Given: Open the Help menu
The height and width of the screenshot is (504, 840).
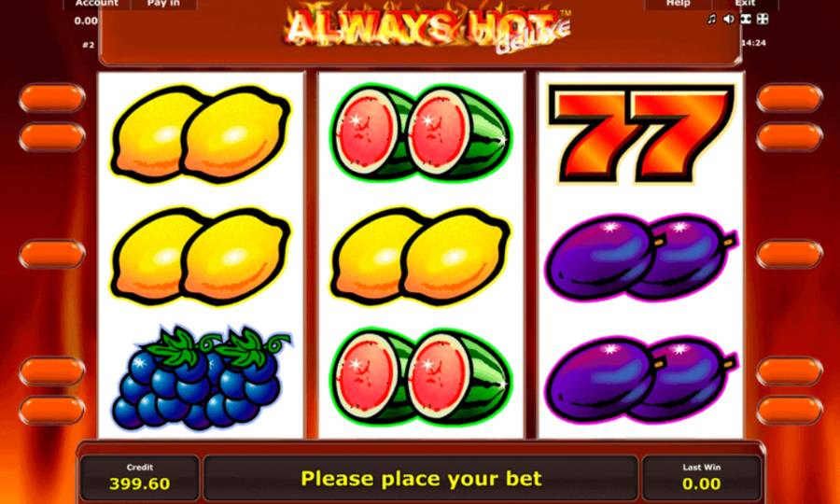Looking at the screenshot, I should click(678, 5).
